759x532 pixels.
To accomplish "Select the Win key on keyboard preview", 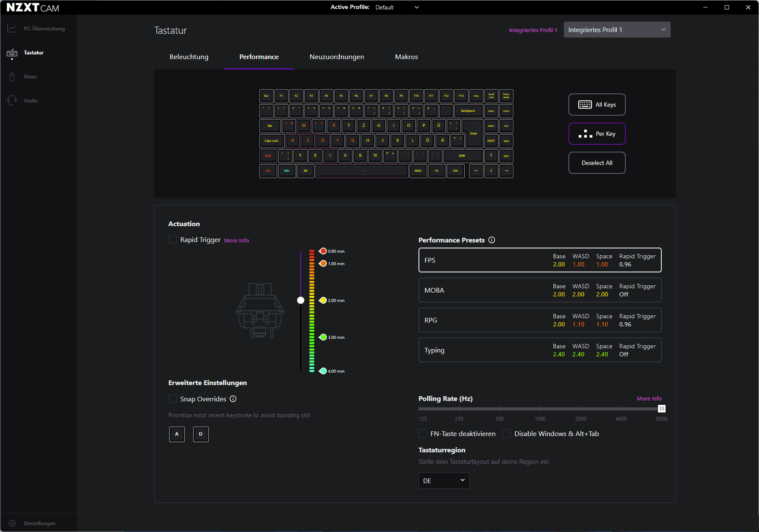I will pyautogui.click(x=287, y=171).
